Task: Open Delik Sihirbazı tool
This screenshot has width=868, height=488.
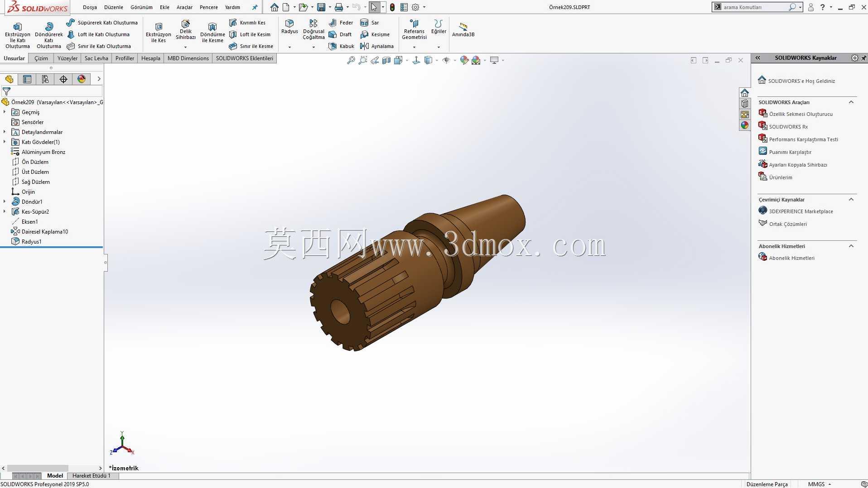Action: pyautogui.click(x=186, y=30)
